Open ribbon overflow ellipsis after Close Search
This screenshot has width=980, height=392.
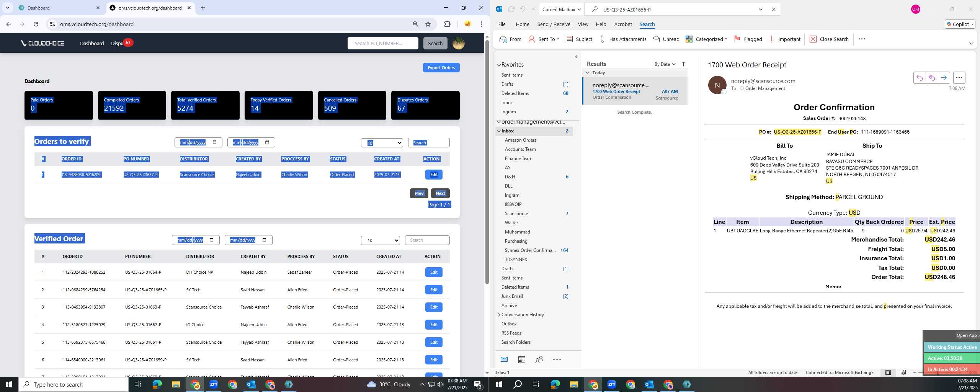pos(862,39)
